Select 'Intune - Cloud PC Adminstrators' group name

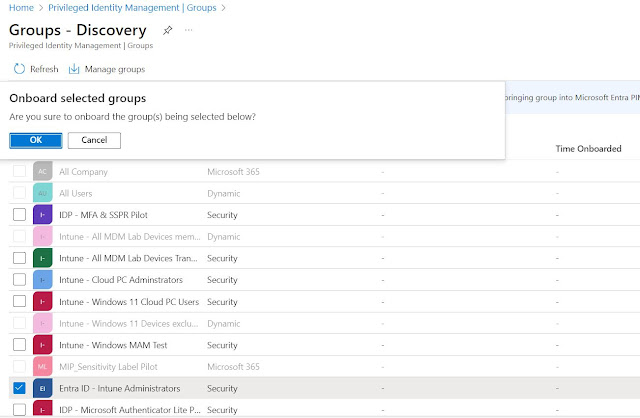coord(121,280)
